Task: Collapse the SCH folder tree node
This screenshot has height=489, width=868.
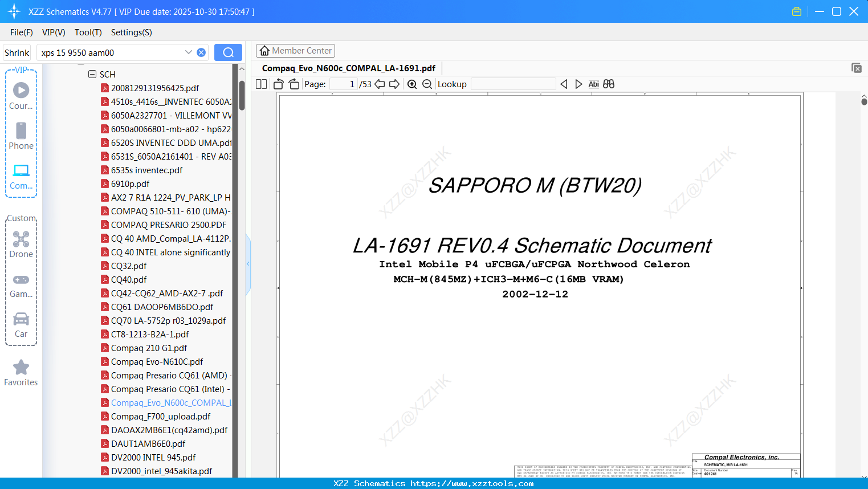Action: click(x=92, y=74)
